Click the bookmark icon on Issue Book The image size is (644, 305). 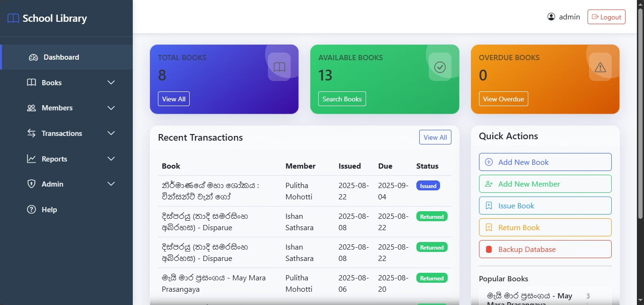488,206
